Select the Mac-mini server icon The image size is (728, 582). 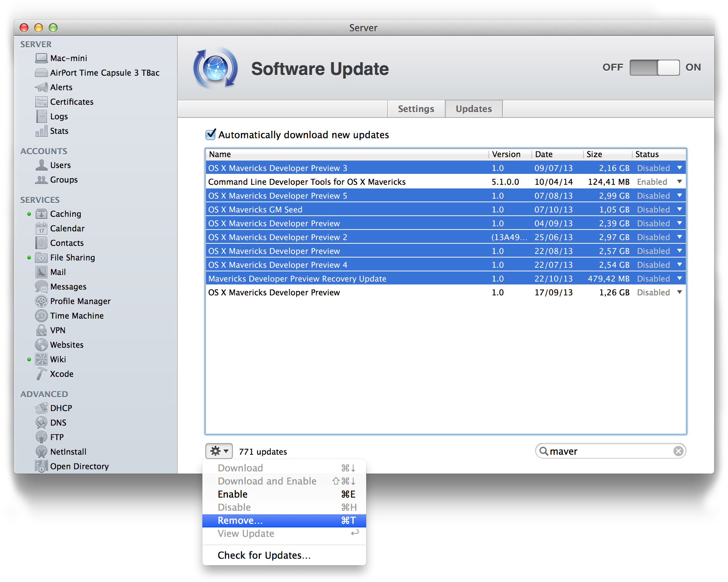point(41,58)
